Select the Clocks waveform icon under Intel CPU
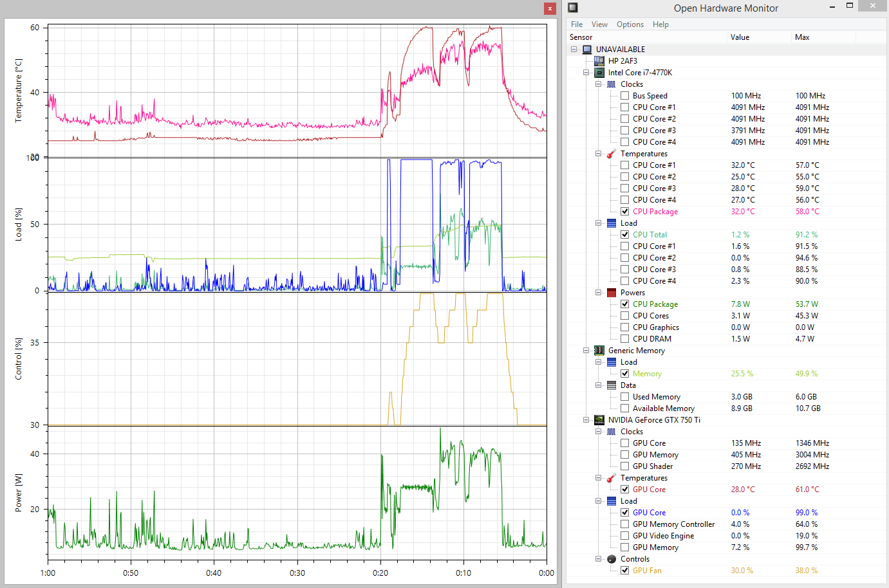 pos(611,84)
